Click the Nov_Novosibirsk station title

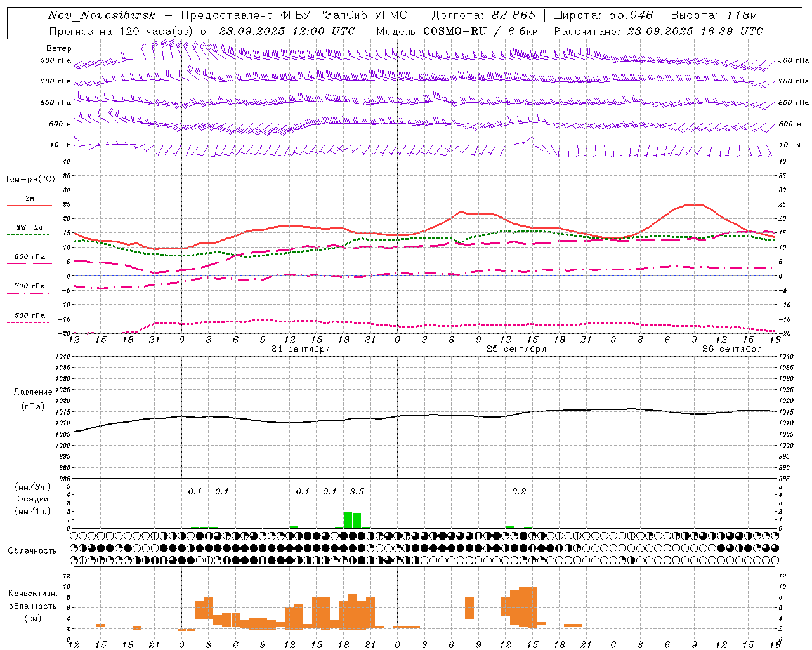pos(101,16)
